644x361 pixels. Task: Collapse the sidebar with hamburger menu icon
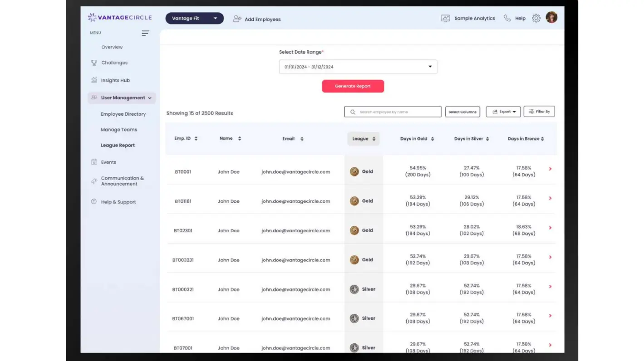coord(145,33)
